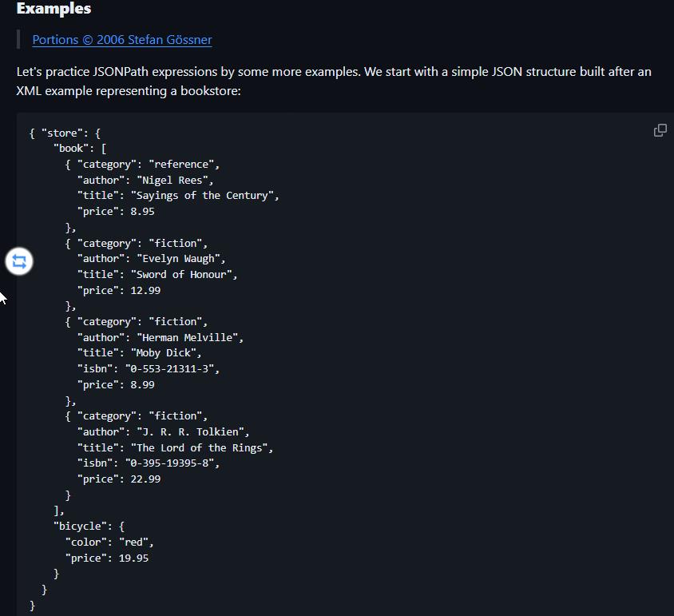The width and height of the screenshot is (674, 616).
Task: Click the "Nigel Rees" author value
Action: pyautogui.click(x=173, y=180)
